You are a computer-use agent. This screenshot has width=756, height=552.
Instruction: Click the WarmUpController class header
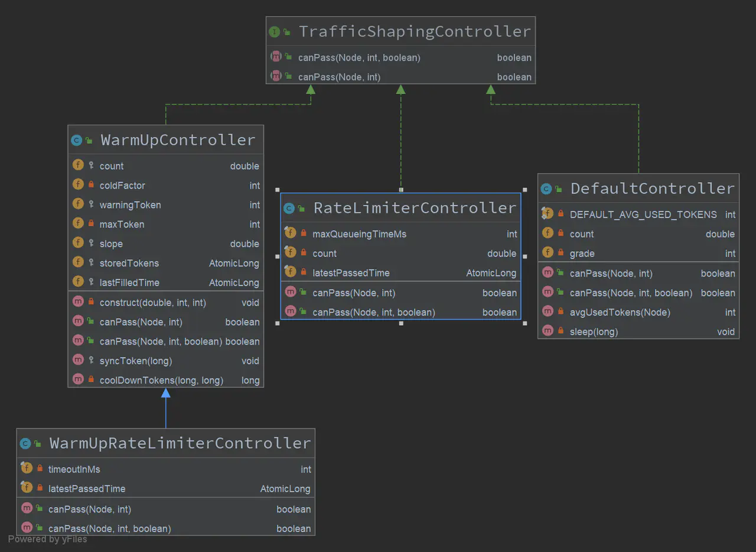pyautogui.click(x=166, y=140)
